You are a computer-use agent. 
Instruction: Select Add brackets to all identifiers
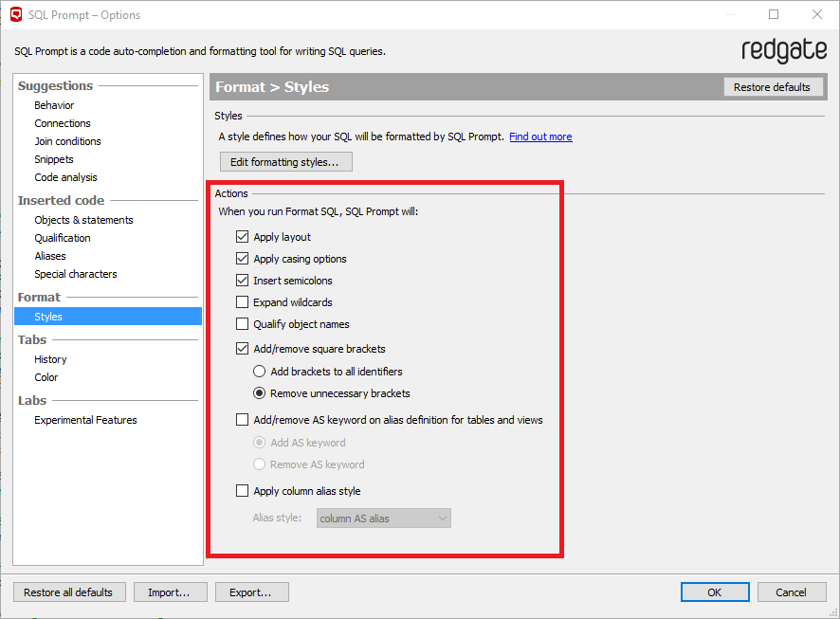click(260, 372)
